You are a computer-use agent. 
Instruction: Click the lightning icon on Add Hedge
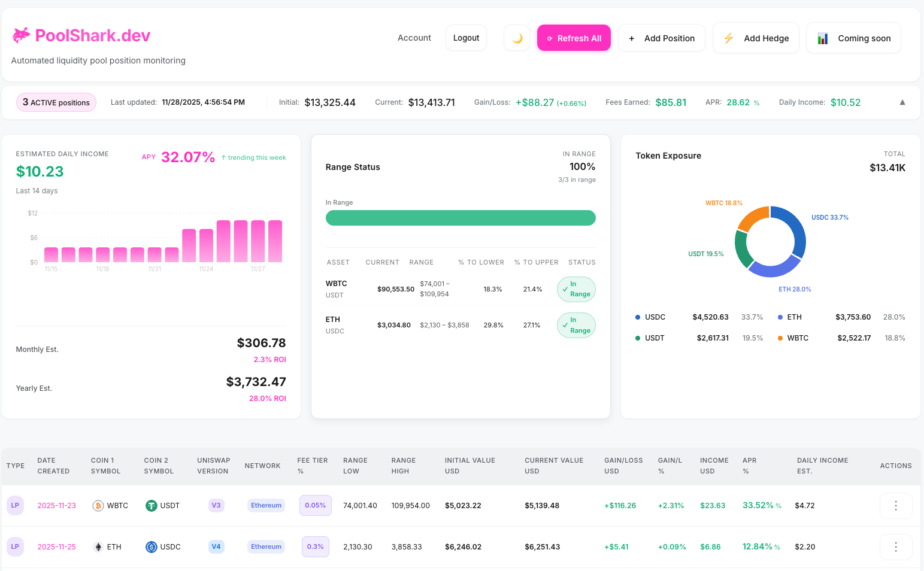[x=729, y=38]
